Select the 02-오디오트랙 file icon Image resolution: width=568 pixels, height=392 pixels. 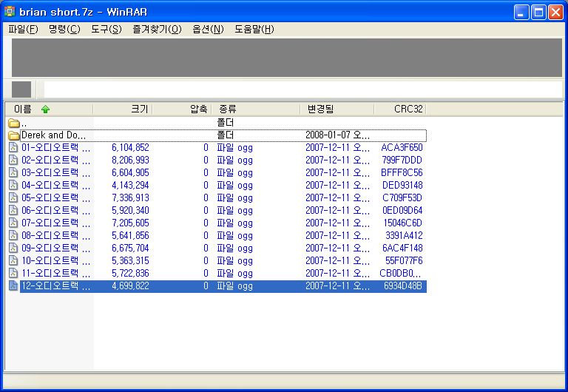tap(13, 160)
